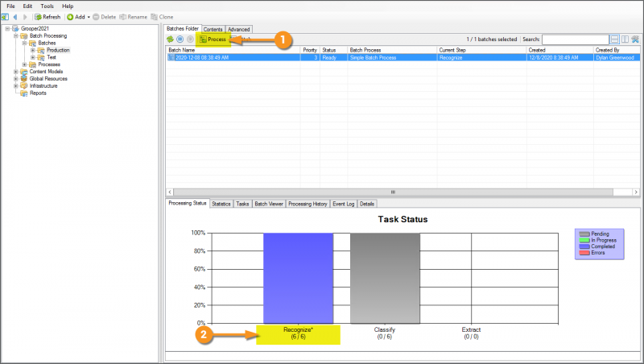The width and height of the screenshot is (644, 364).
Task: Select Production in the tree
Action: (58, 50)
